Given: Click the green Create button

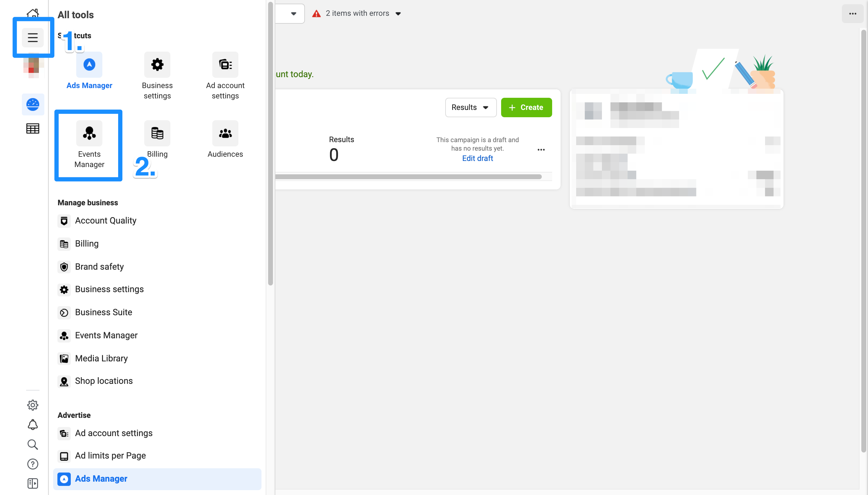Looking at the screenshot, I should 526,107.
